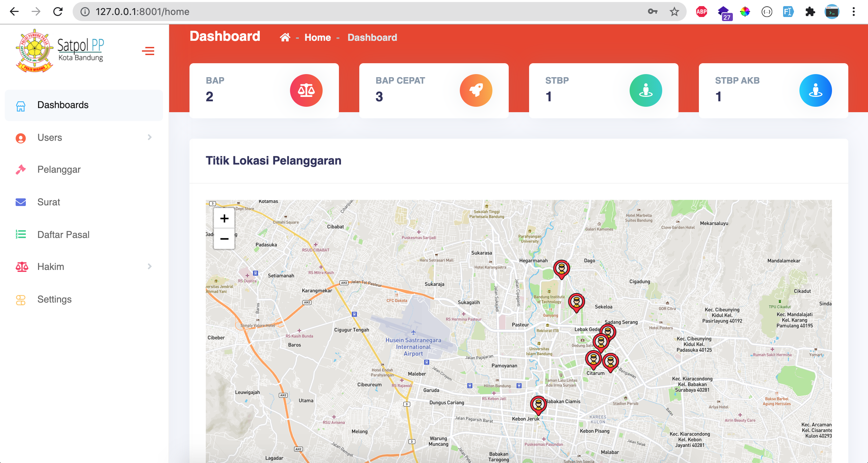
Task: Click the blue STBP AKB icon
Action: pos(815,90)
